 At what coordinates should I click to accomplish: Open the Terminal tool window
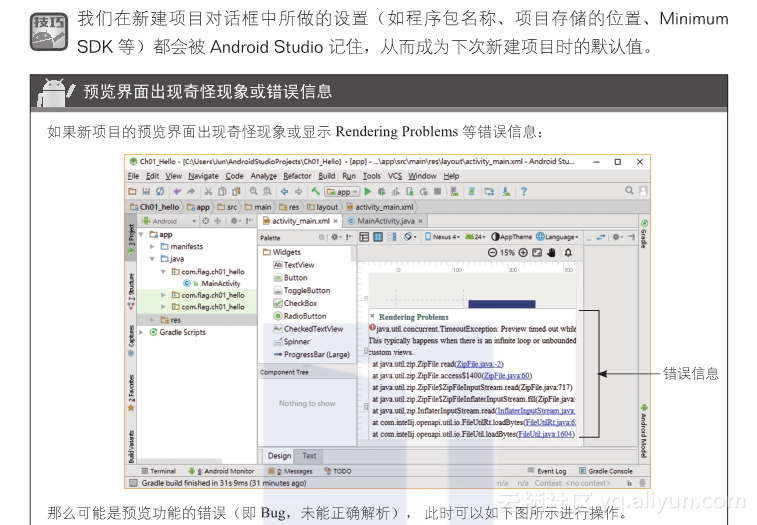tap(158, 471)
